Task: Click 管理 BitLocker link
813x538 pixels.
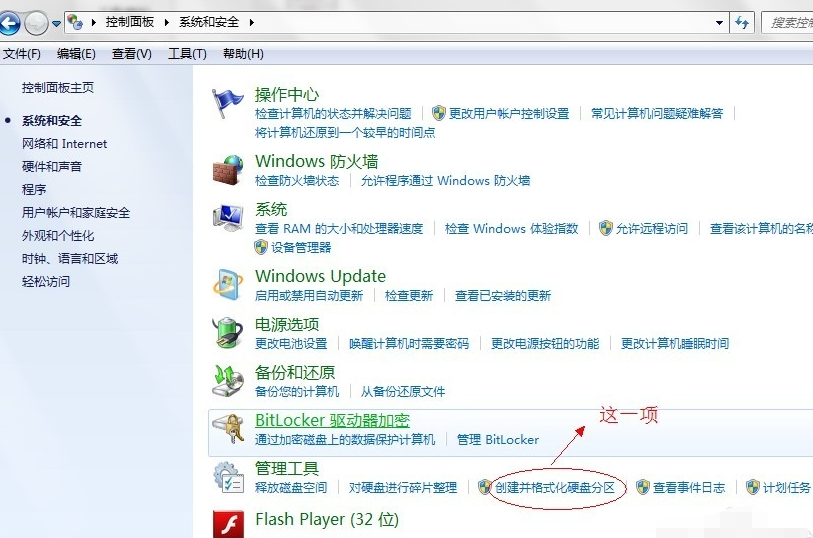Action: point(498,440)
